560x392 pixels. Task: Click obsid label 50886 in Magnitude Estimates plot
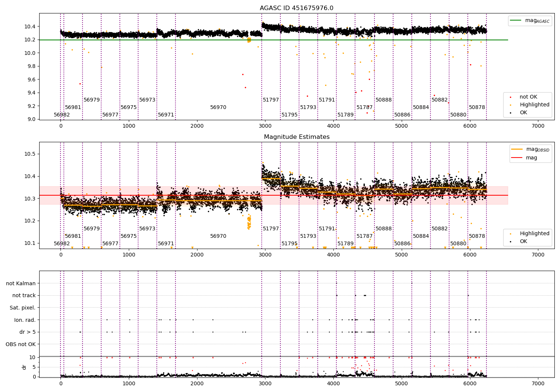(402, 244)
